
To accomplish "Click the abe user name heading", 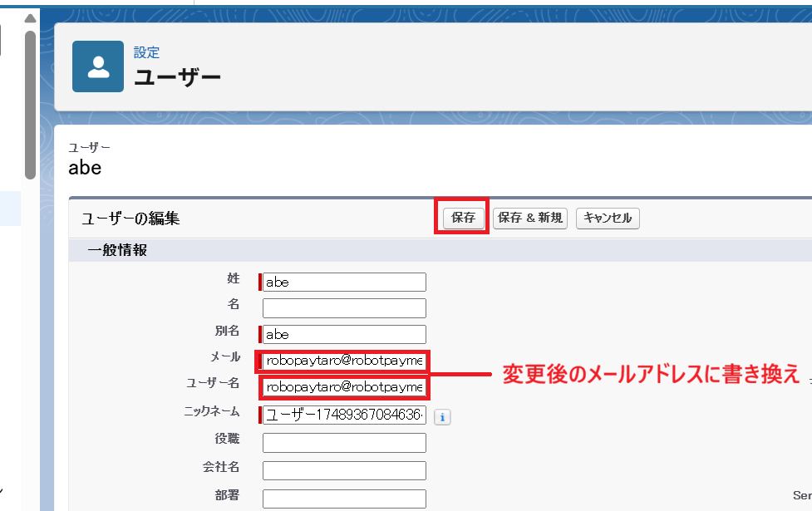I will click(x=85, y=167).
